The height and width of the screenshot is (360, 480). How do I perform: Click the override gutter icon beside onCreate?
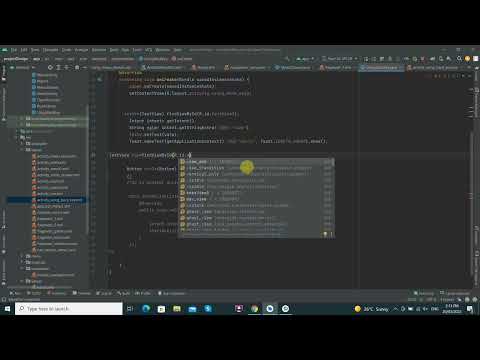pyautogui.click(x=99, y=79)
